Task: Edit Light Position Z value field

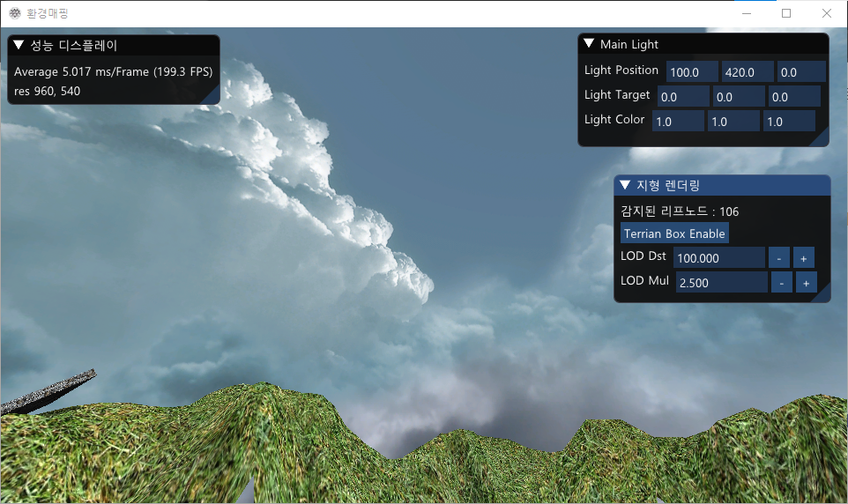Action: [x=801, y=72]
